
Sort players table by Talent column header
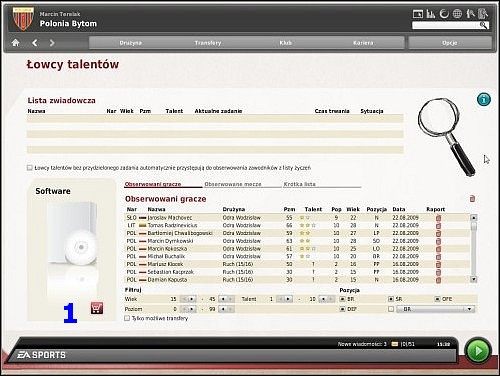point(313,209)
